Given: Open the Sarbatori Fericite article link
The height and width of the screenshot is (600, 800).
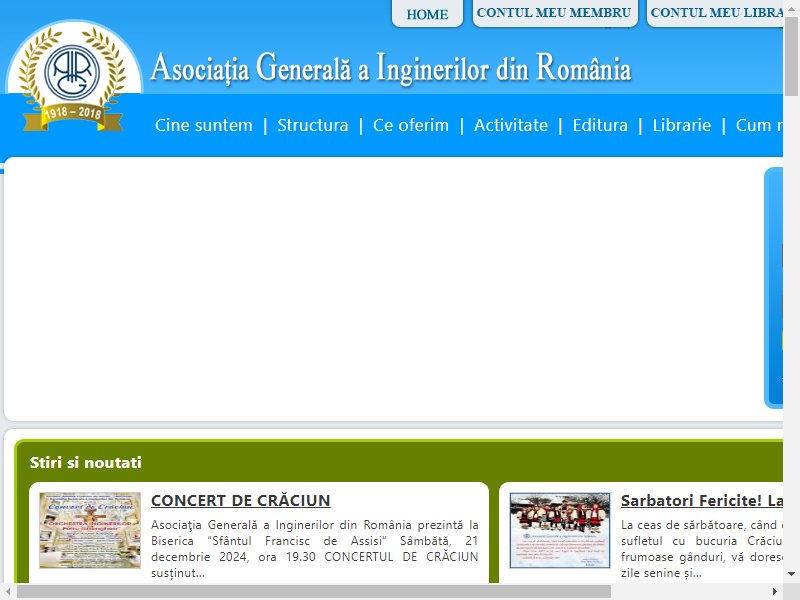Looking at the screenshot, I should coord(702,501).
